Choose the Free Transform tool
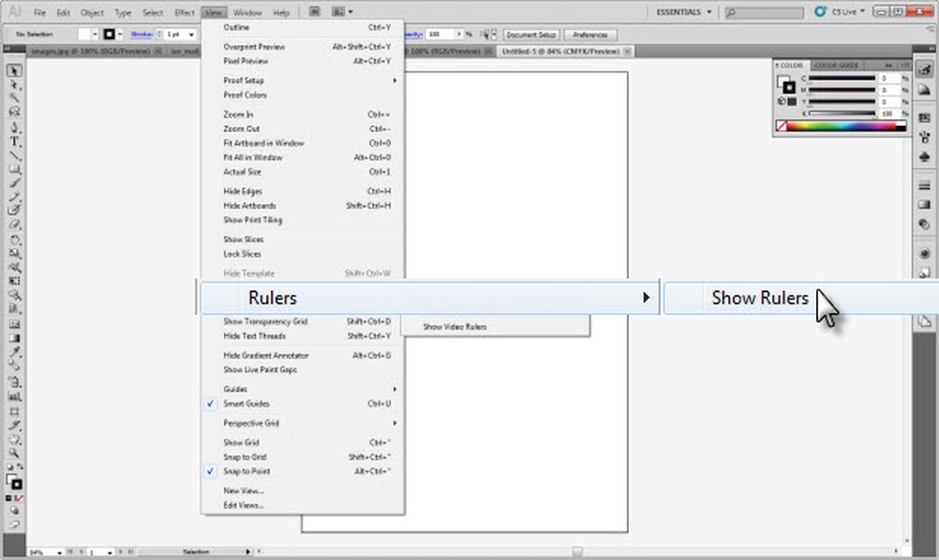The image size is (939, 560). [x=14, y=280]
